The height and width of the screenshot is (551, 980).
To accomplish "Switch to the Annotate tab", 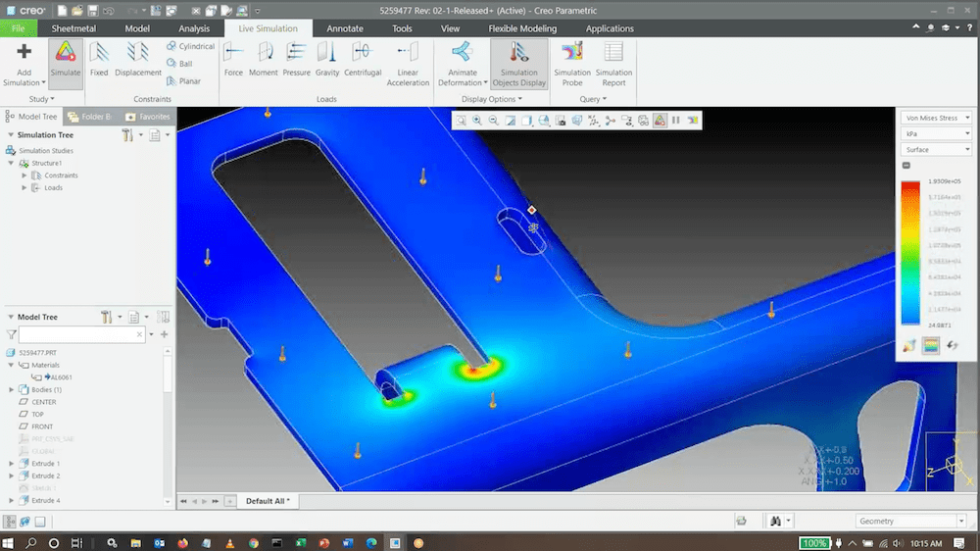I will 344,28.
